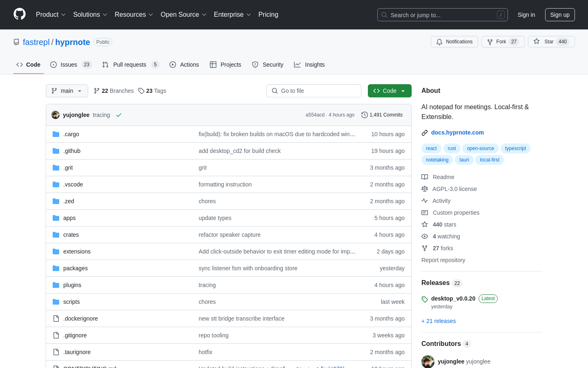Click the Sign in link

(526, 15)
